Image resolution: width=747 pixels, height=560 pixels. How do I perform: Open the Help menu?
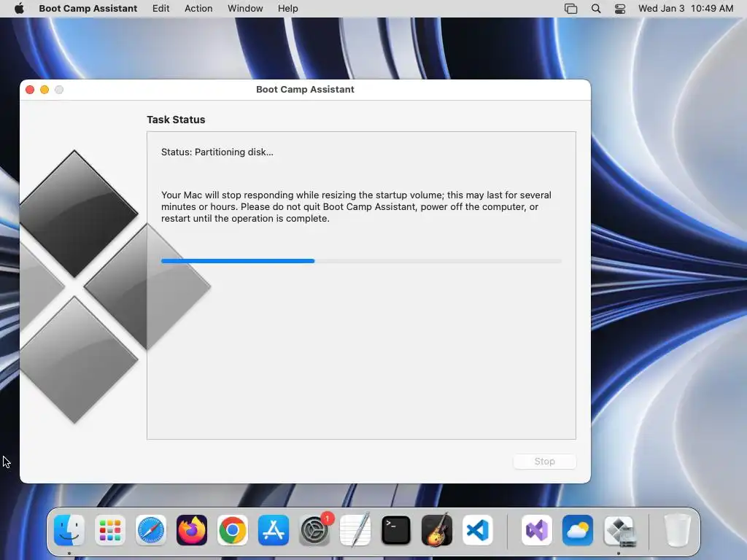(287, 9)
